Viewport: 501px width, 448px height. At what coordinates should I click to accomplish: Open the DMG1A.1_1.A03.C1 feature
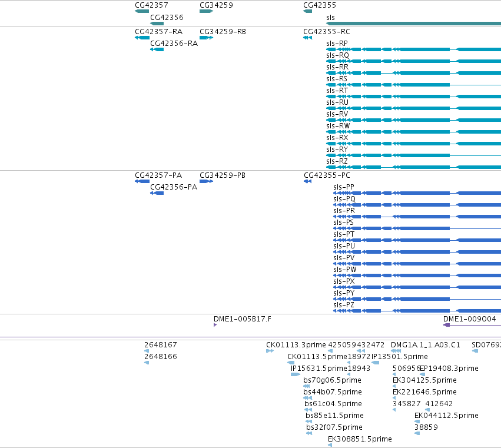396,351
